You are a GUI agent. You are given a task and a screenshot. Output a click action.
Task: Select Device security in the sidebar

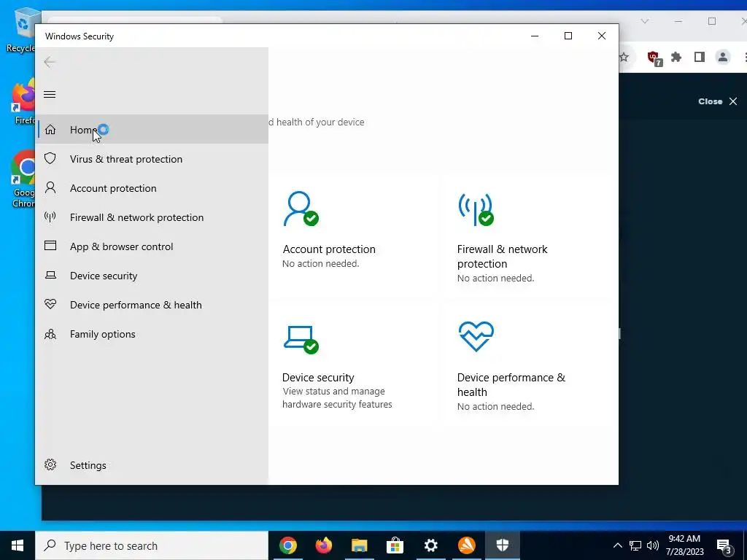coord(152,276)
